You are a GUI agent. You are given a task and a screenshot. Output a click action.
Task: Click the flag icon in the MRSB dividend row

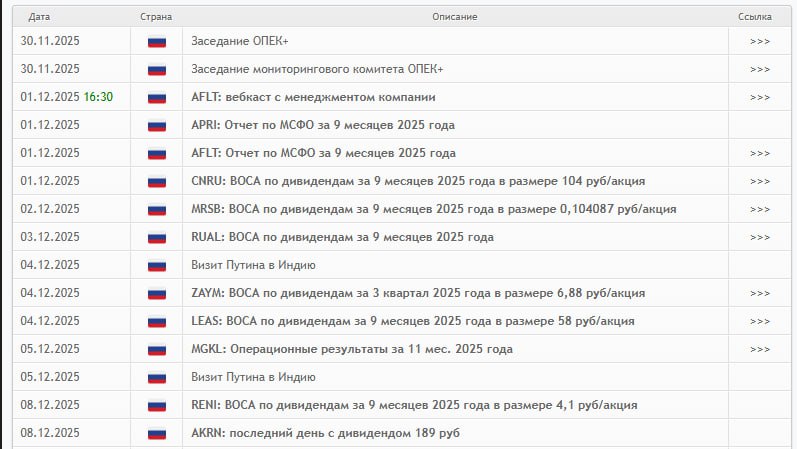point(156,209)
